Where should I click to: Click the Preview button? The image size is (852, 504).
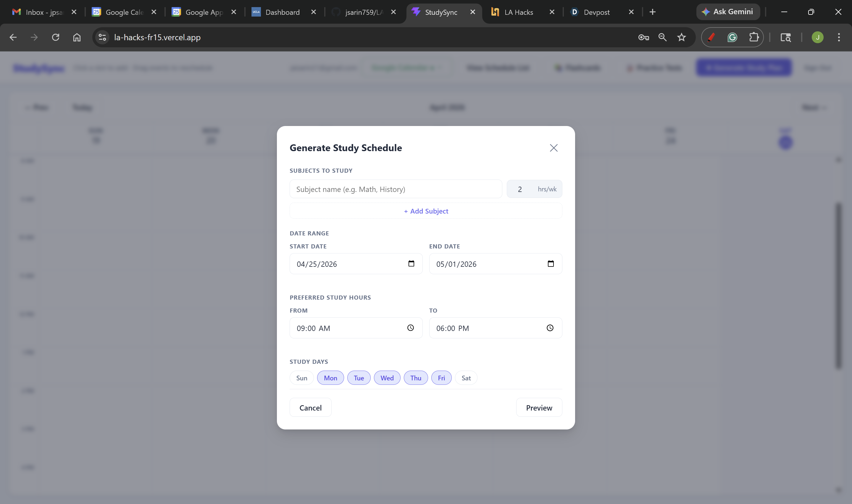(539, 408)
